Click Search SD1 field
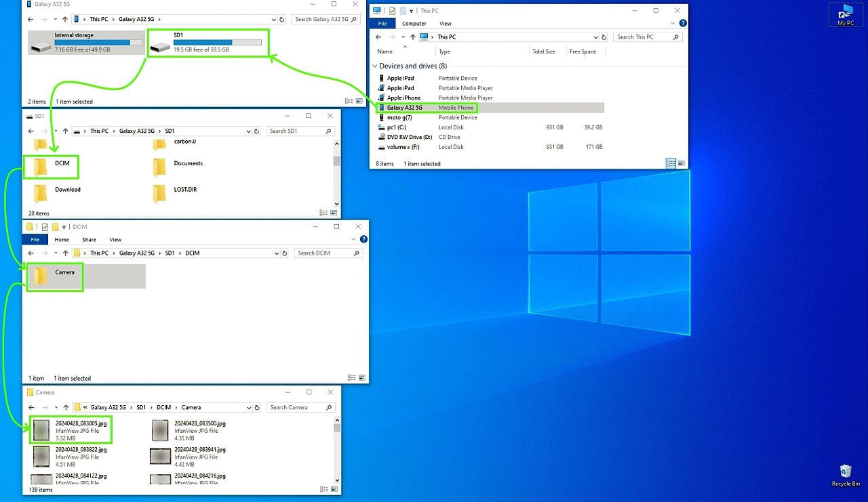 click(x=300, y=131)
